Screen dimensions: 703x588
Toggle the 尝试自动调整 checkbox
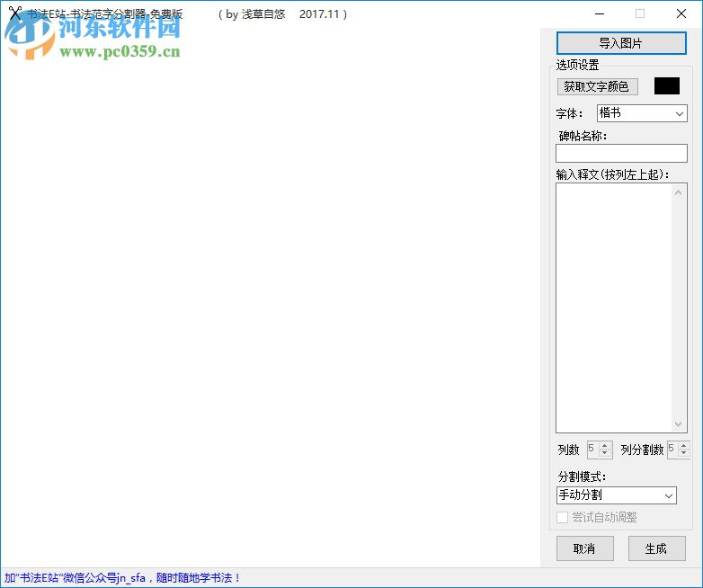pos(562,517)
